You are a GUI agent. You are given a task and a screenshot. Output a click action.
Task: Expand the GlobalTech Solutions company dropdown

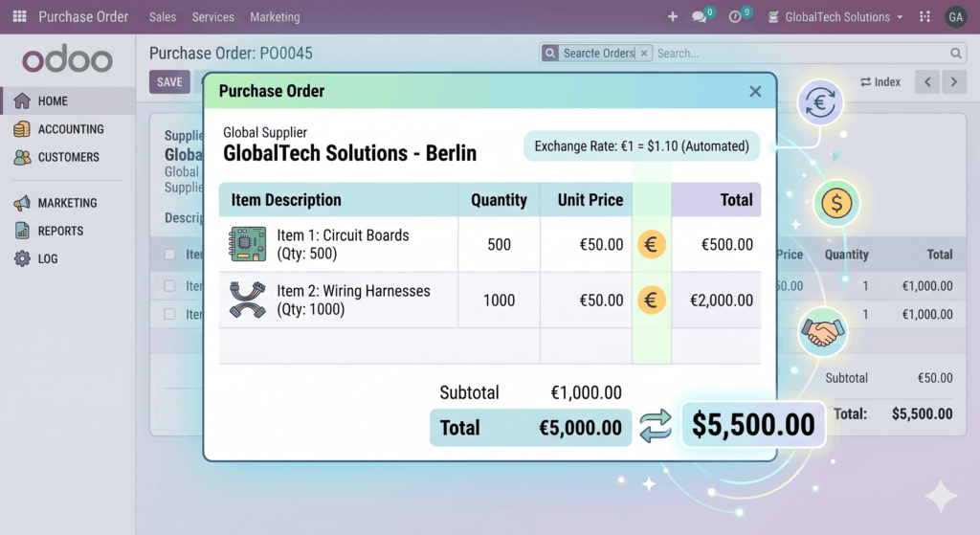coord(900,17)
